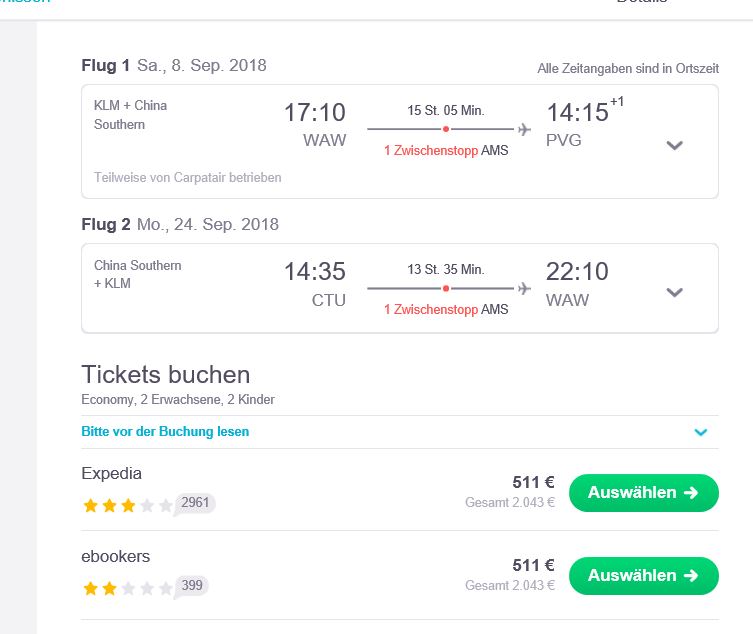Click Auswählen button for ebookers
This screenshot has height=634, width=753.
(x=644, y=575)
